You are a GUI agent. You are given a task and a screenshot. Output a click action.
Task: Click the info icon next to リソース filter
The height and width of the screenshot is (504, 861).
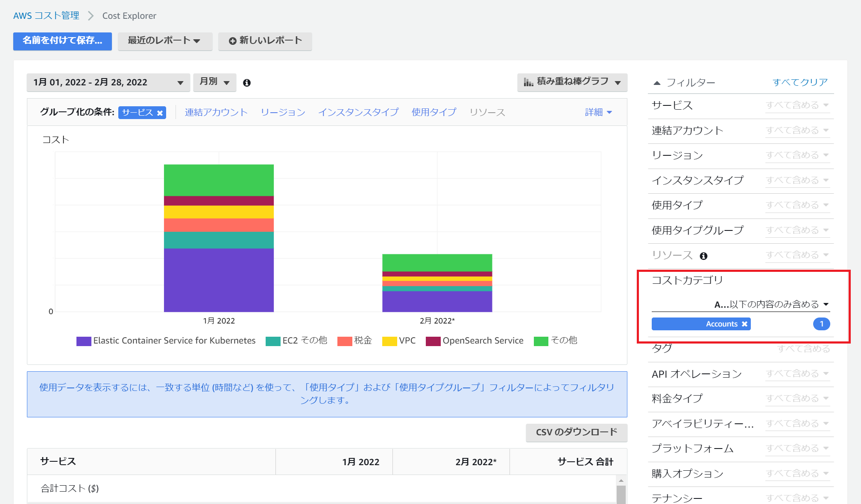[703, 256]
